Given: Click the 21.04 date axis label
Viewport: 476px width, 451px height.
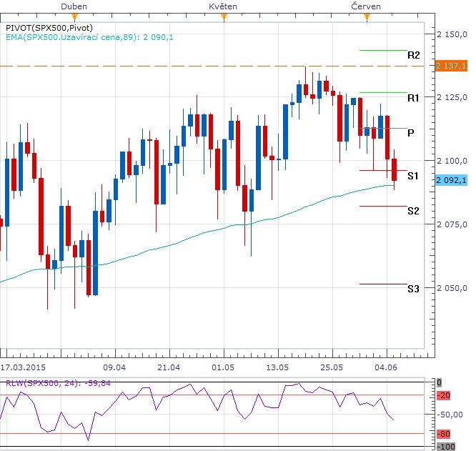Looking at the screenshot, I should (169, 367).
